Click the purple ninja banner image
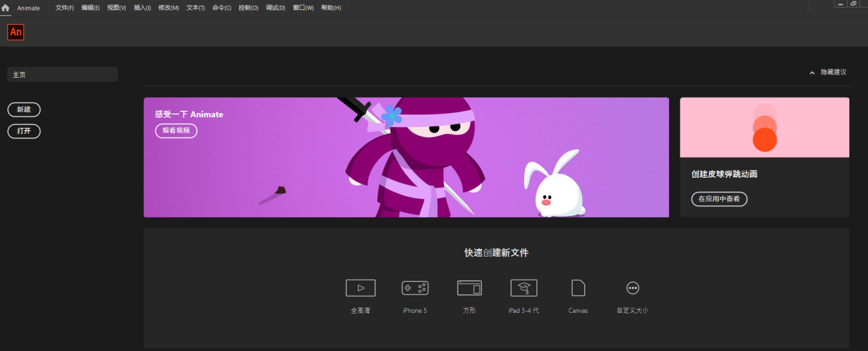 (406, 157)
